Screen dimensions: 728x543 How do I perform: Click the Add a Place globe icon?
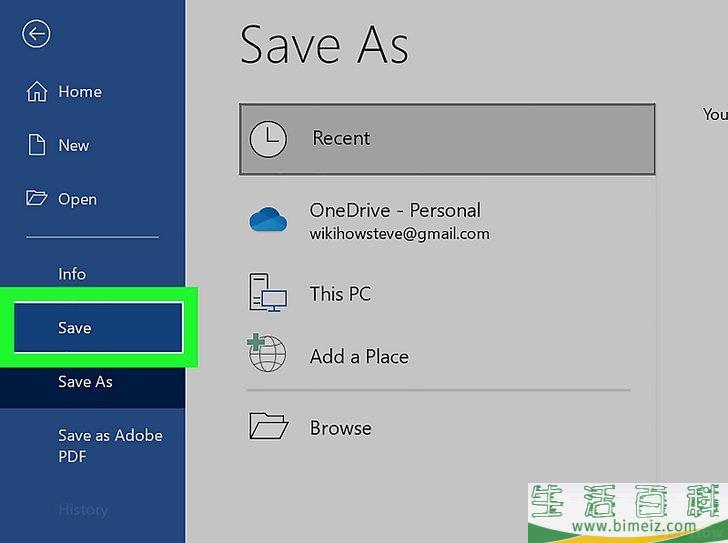(x=266, y=353)
